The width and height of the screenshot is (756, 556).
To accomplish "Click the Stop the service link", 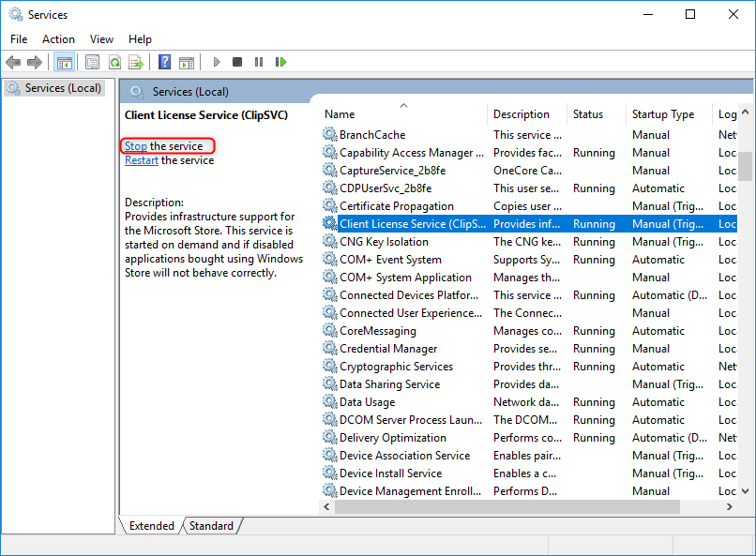I will click(136, 146).
